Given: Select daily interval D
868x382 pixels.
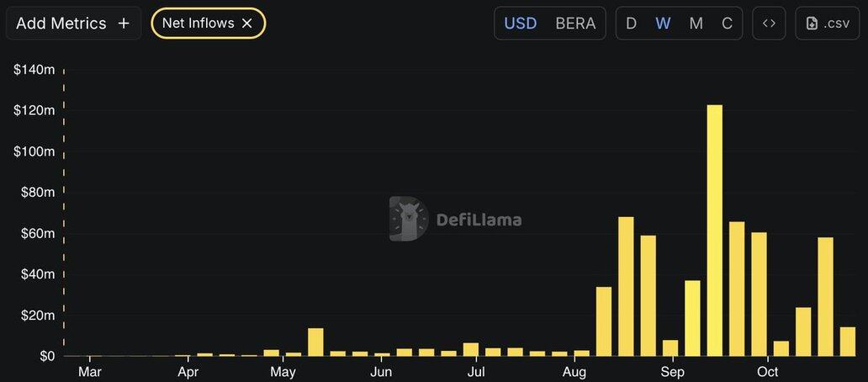Looking at the screenshot, I should coord(632,24).
